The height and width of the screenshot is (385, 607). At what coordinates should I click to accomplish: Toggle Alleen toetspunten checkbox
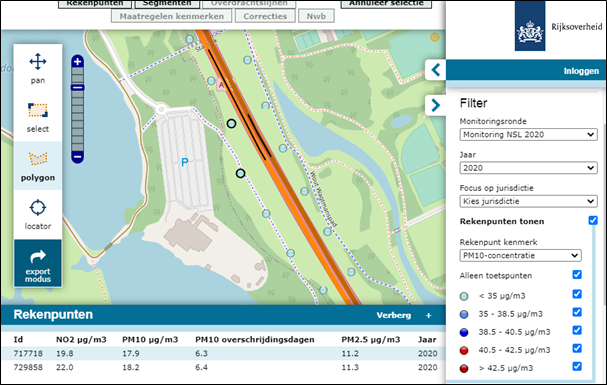coord(577,275)
